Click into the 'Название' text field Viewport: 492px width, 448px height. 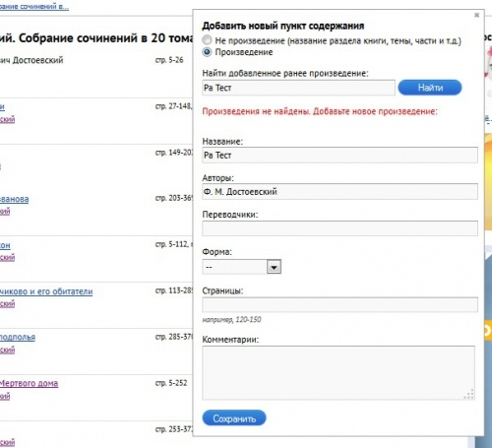[x=339, y=155]
